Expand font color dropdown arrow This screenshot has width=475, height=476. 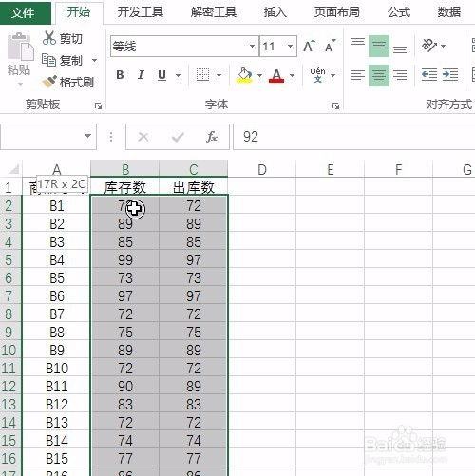pos(292,75)
